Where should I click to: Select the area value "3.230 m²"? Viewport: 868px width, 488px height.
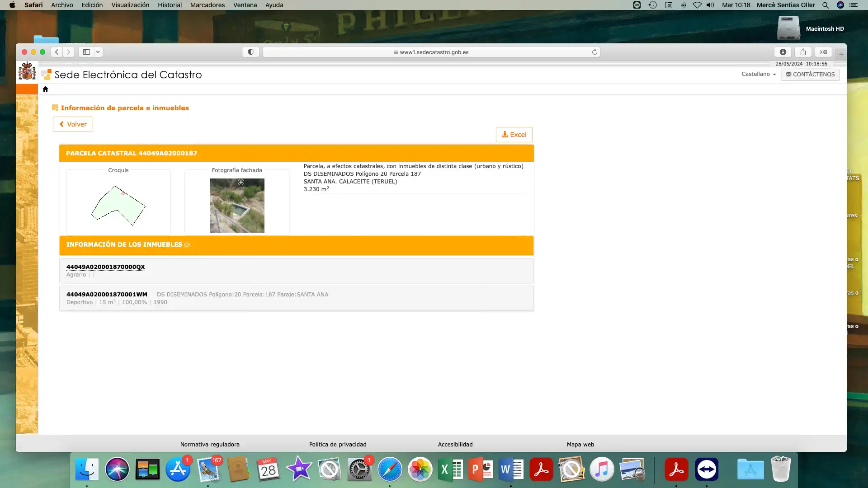point(316,189)
